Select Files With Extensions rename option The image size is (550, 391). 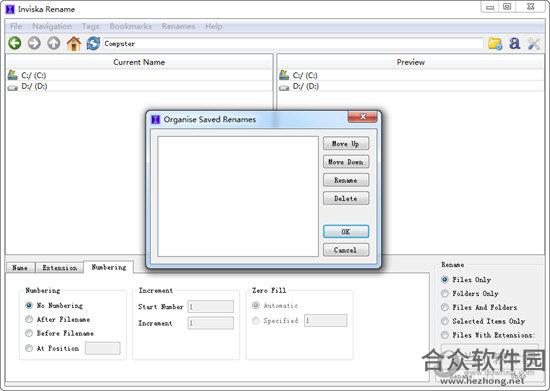pos(445,335)
